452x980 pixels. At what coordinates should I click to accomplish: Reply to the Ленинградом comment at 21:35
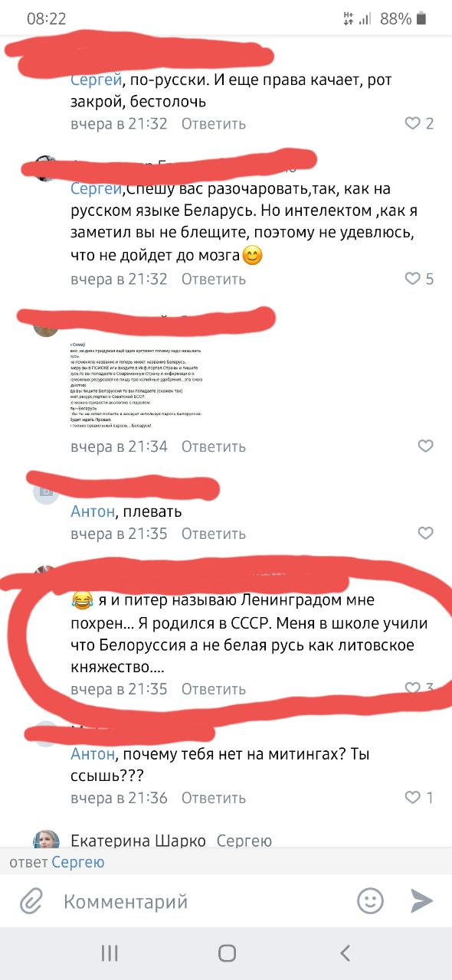pyautogui.click(x=214, y=689)
